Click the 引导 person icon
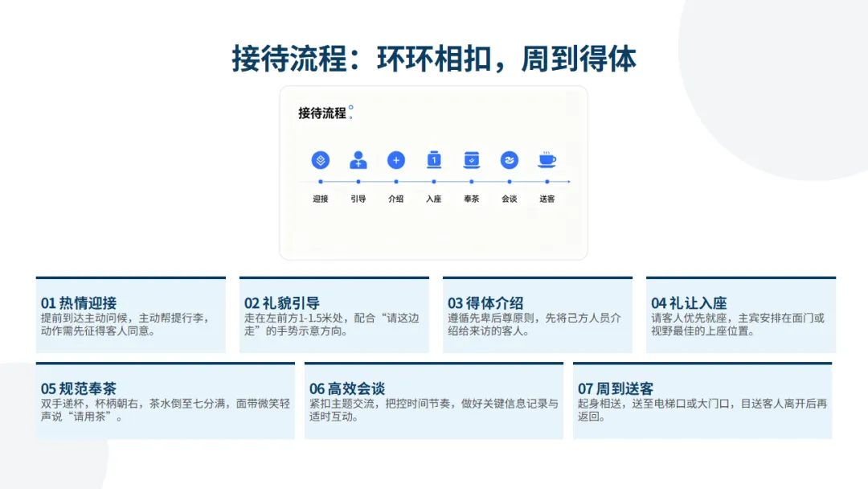The width and height of the screenshot is (868, 489). coord(358,160)
